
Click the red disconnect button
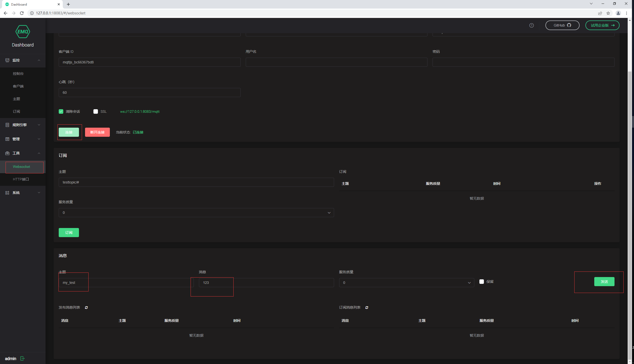pos(97,132)
